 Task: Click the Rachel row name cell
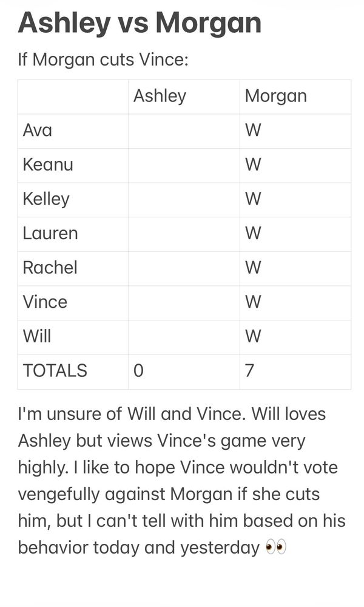coord(73,269)
